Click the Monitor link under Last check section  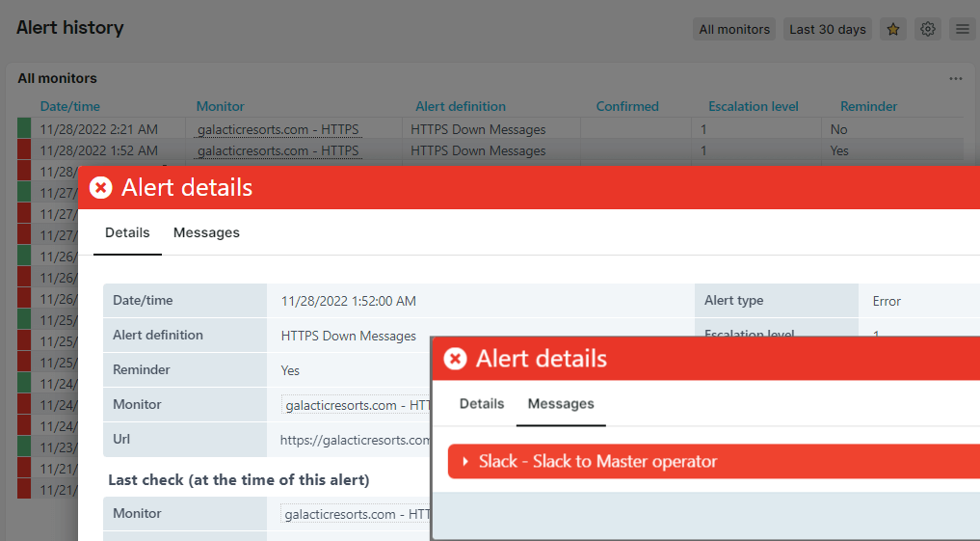357,514
